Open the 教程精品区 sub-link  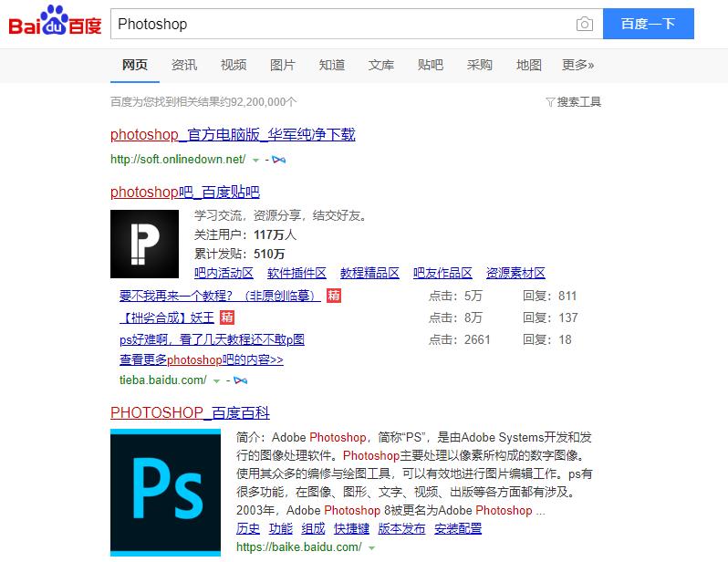369,273
